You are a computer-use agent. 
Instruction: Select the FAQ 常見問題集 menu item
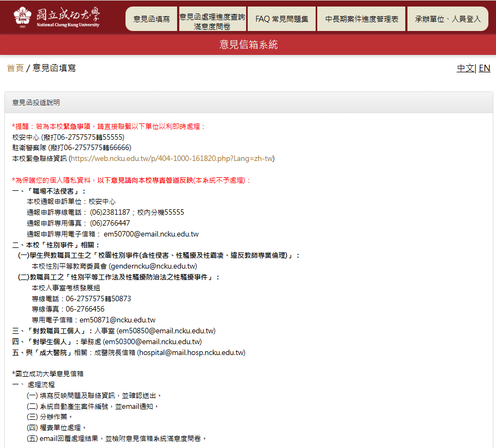click(x=281, y=19)
